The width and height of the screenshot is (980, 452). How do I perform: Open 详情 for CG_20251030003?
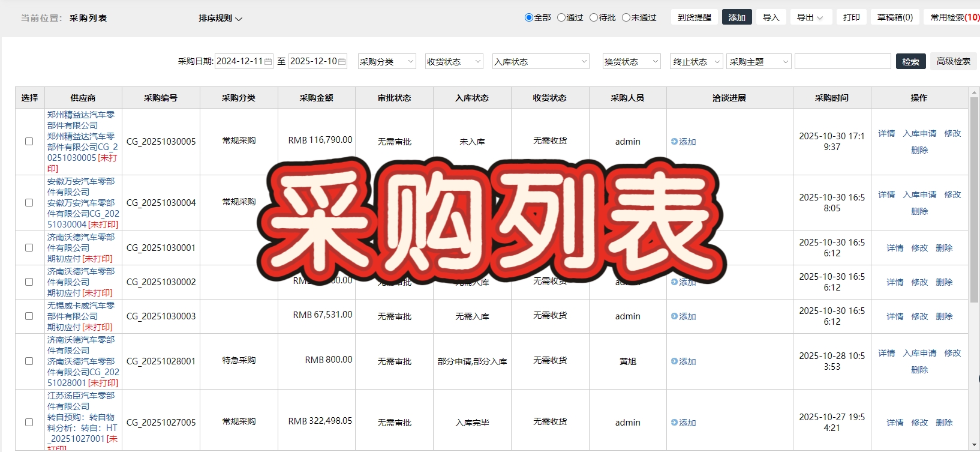[895, 316]
